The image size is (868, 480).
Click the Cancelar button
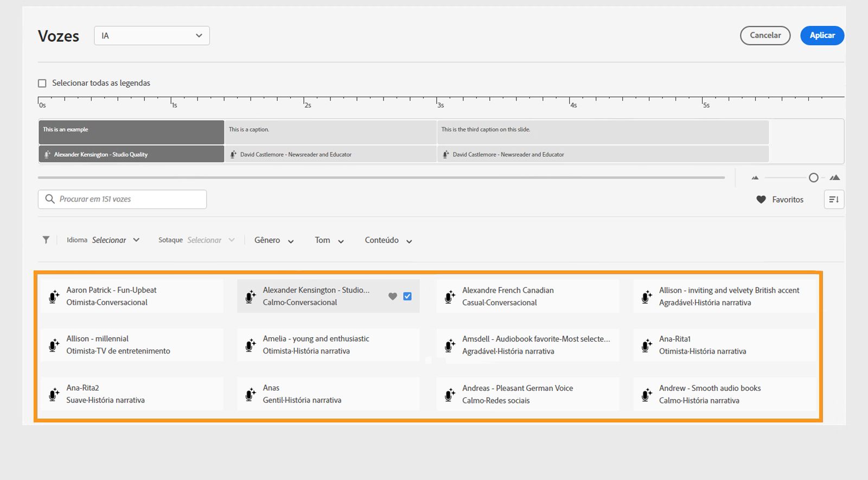[765, 35]
